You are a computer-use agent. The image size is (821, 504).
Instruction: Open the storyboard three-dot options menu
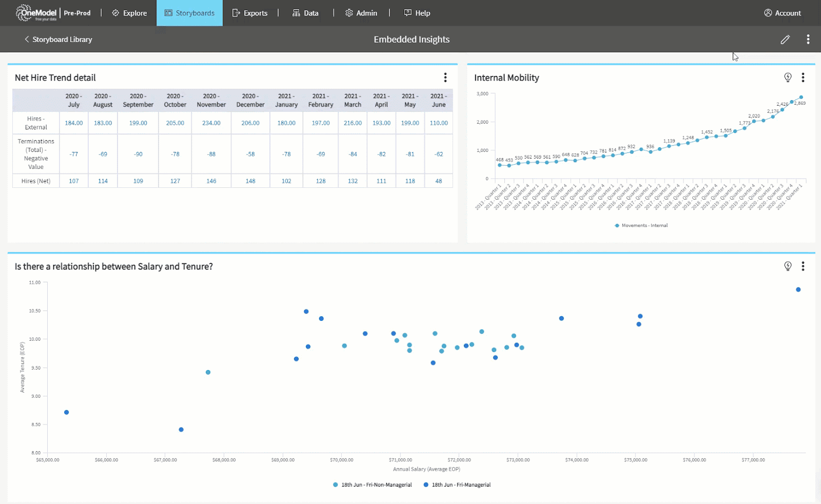(x=808, y=40)
